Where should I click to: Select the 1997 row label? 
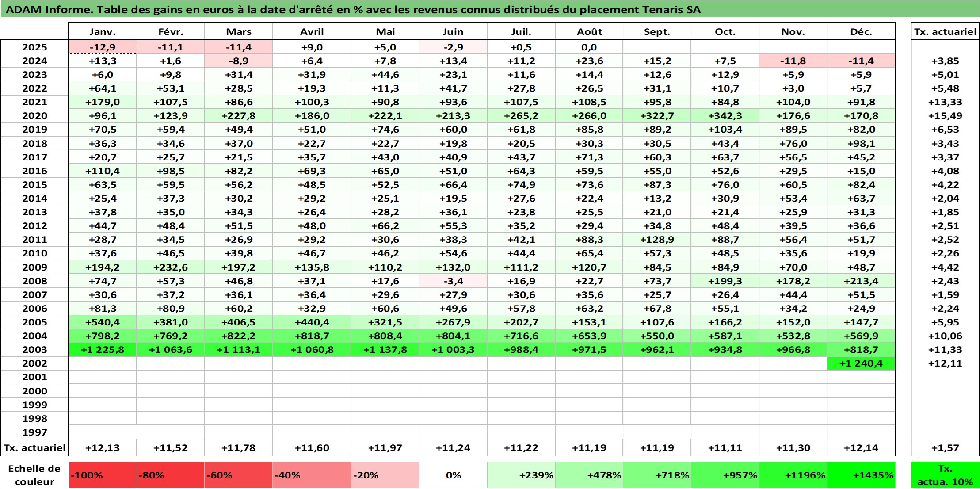coord(34,432)
